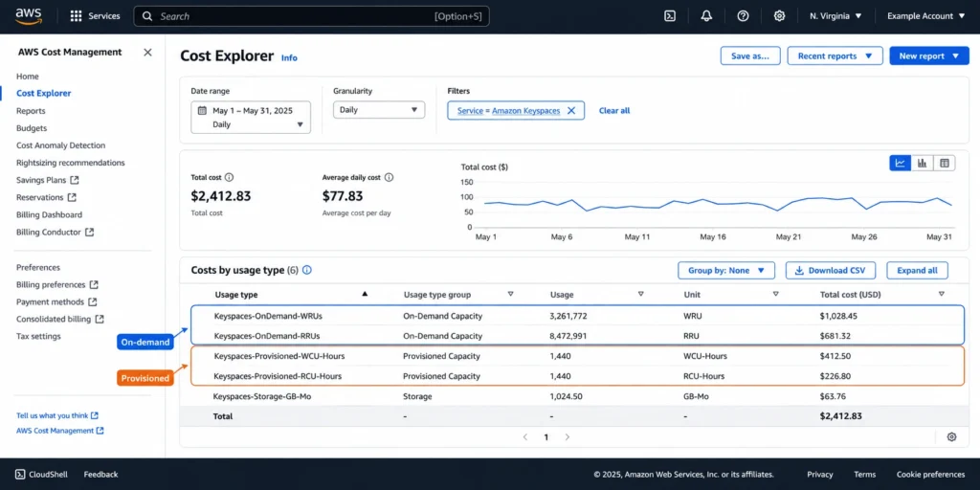The height and width of the screenshot is (490, 980).
Task: Open Reports in sidebar
Action: coord(31,111)
